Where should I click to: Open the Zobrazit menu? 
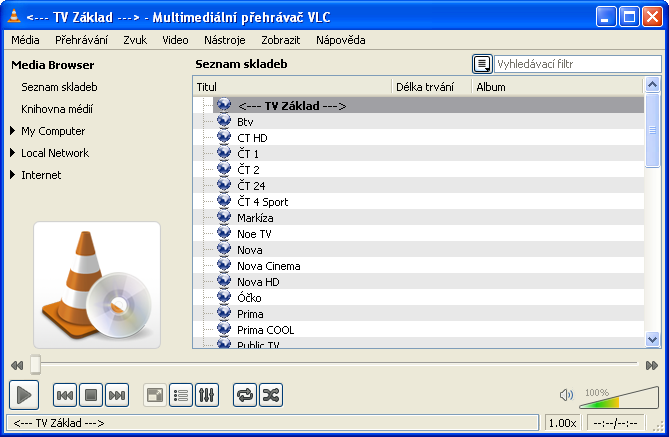(281, 40)
